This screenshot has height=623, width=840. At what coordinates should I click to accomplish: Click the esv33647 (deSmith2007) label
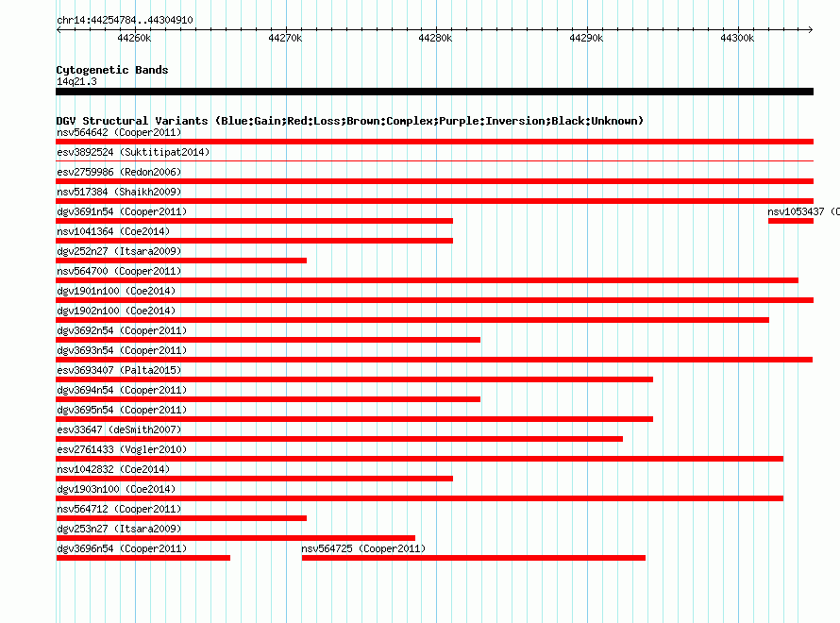pos(119,429)
